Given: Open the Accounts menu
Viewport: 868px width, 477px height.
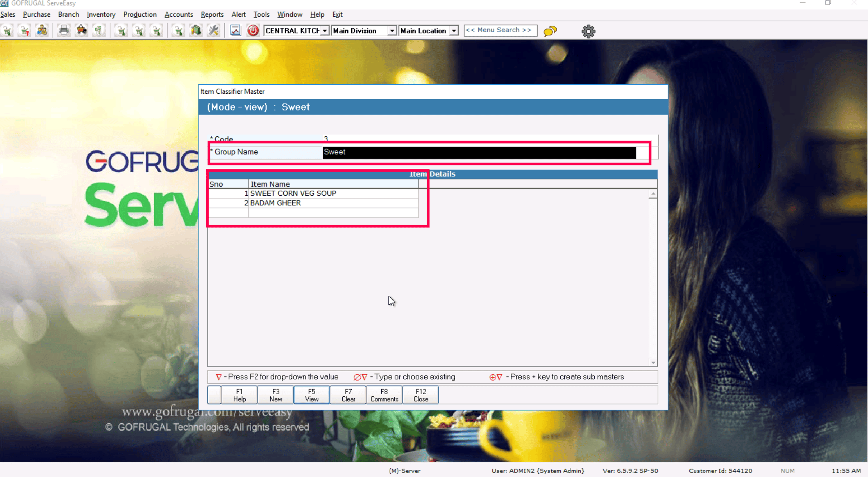Looking at the screenshot, I should 179,14.
